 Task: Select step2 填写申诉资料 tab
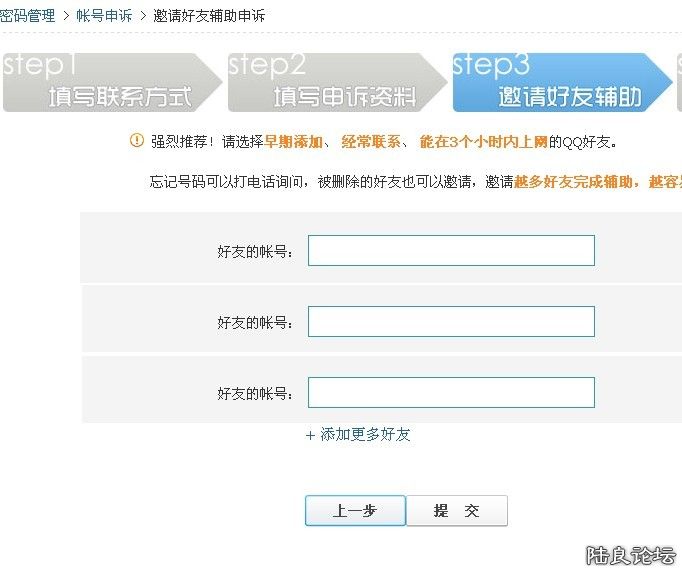[332, 82]
